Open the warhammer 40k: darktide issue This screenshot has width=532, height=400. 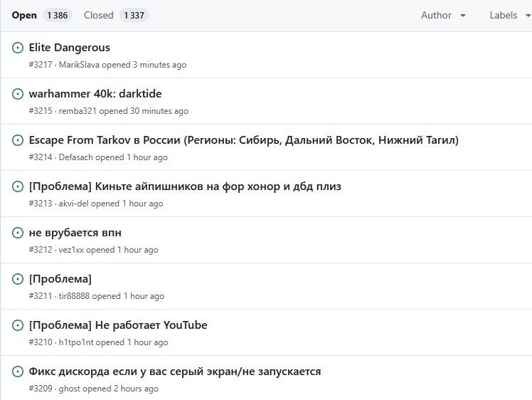(95, 94)
